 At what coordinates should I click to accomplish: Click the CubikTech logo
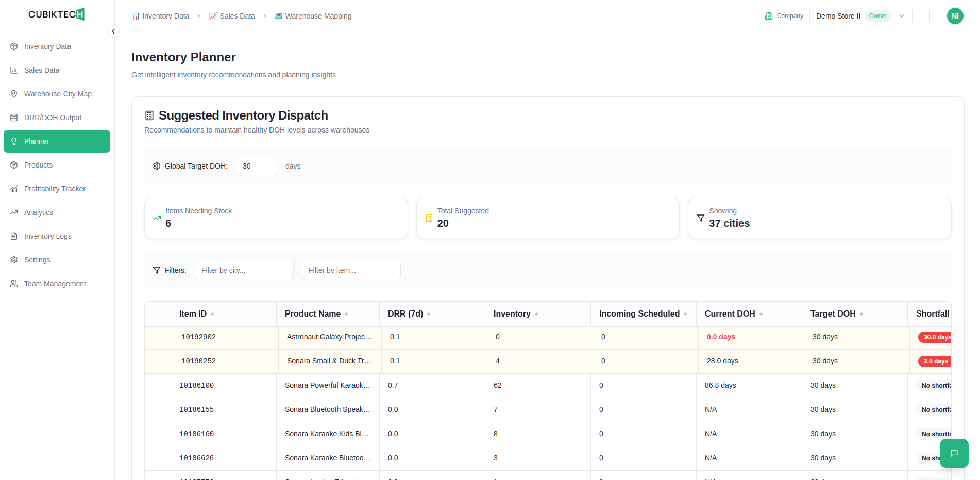57,14
